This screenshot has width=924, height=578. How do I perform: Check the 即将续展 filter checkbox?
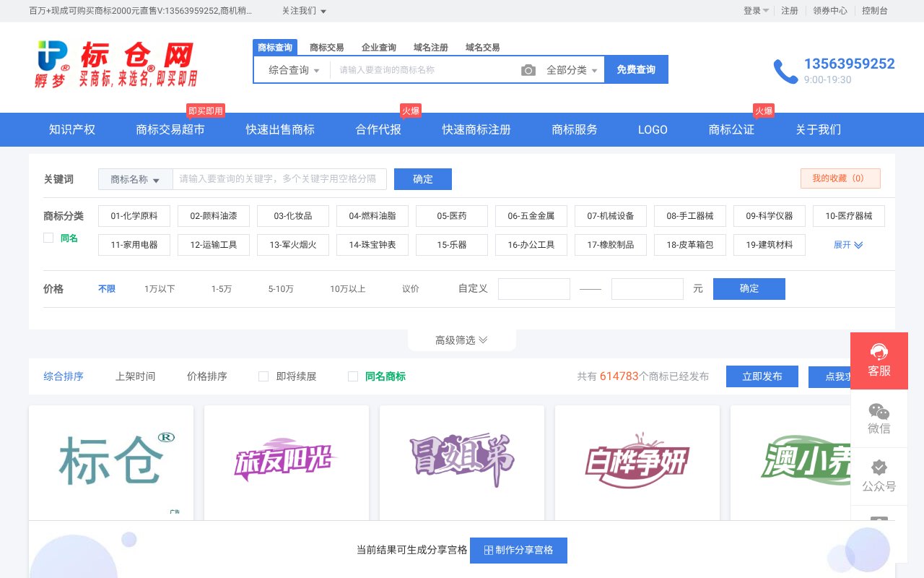263,376
